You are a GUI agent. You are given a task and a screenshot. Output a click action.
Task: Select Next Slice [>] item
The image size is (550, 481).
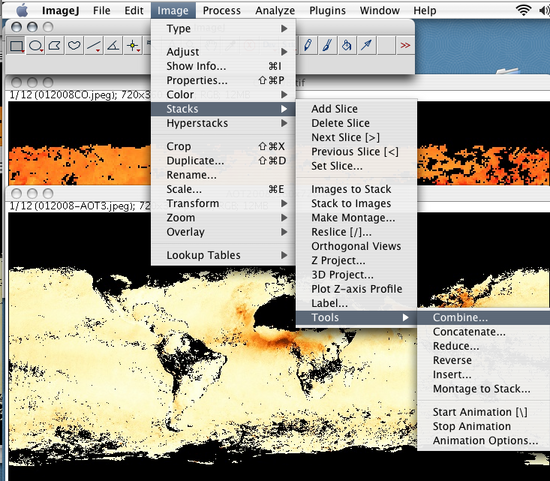(x=356, y=138)
